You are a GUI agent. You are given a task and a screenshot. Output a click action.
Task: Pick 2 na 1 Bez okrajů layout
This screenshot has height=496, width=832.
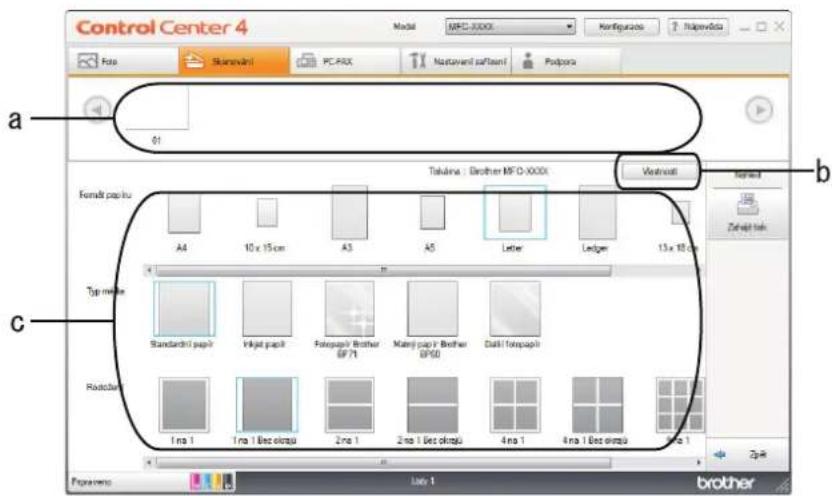click(432, 405)
